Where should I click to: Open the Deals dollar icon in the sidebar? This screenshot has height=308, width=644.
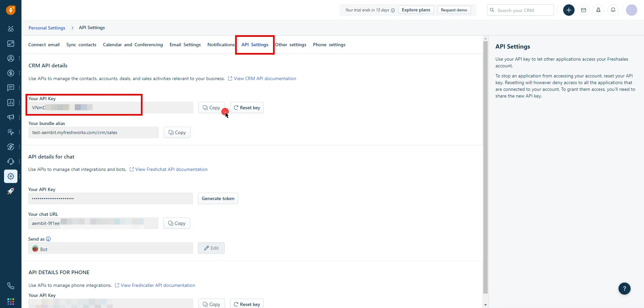(10, 73)
